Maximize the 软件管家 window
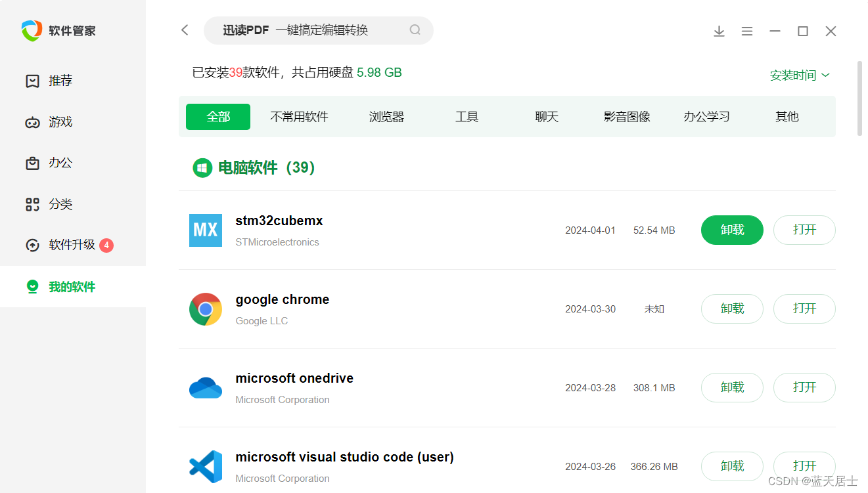 click(803, 31)
